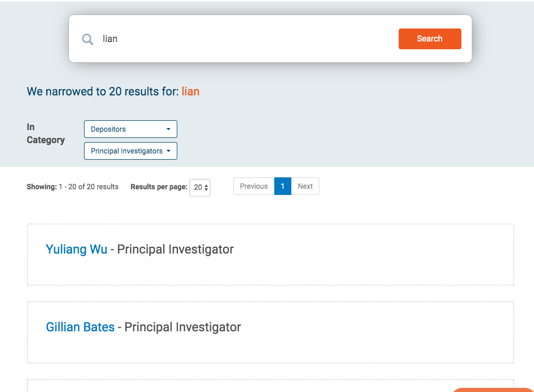Click the orange "lian" search term in heading
534x392 pixels.
coord(190,91)
